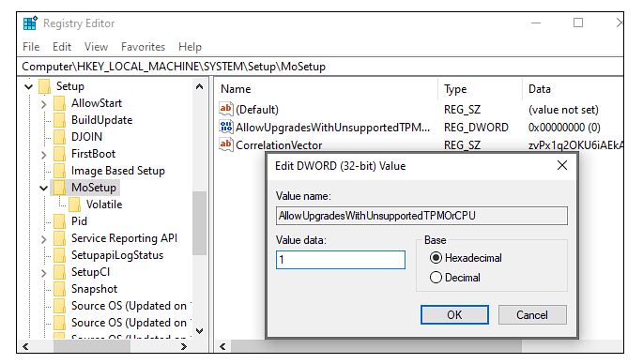This screenshot has width=643, height=364.
Task: Collapse the MoSetup key
Action: pyautogui.click(x=44, y=189)
